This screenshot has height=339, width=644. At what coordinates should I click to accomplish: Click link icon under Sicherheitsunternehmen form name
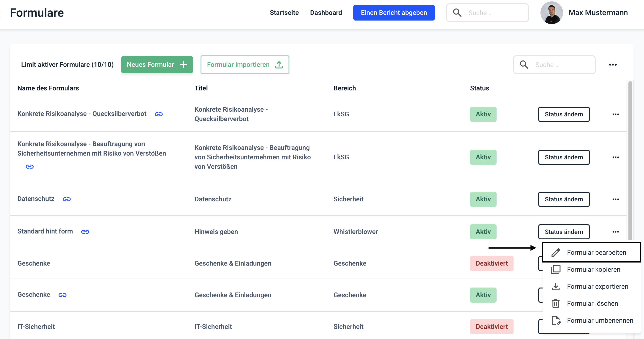coord(30,167)
